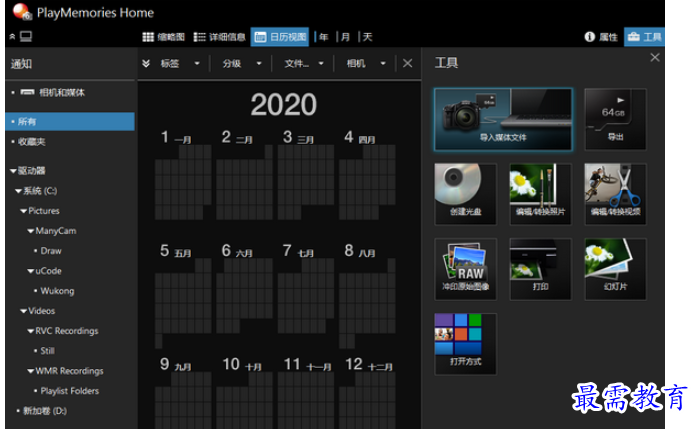Show calendar by 月 month
Image resolution: width=696 pixels, height=429 pixels.
[345, 37]
